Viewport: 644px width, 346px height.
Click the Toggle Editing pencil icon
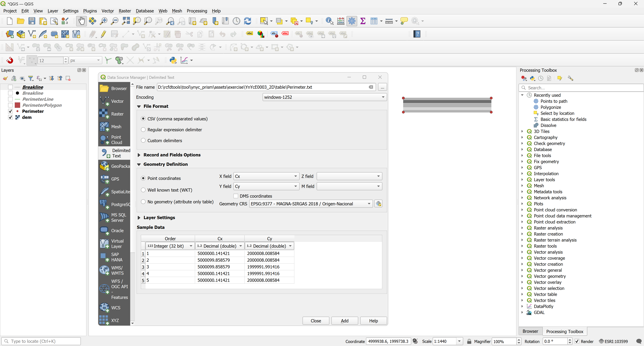pyautogui.click(x=103, y=34)
